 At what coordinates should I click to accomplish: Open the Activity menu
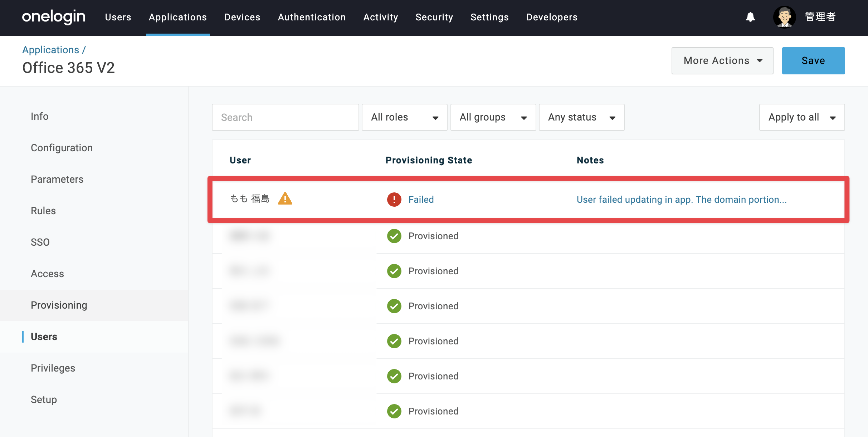coord(381,17)
